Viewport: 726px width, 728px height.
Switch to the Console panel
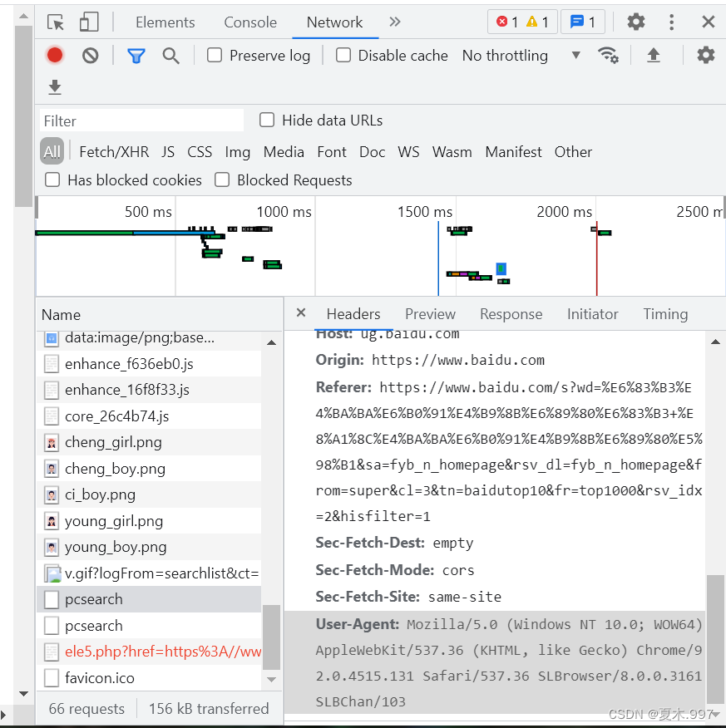[249, 22]
